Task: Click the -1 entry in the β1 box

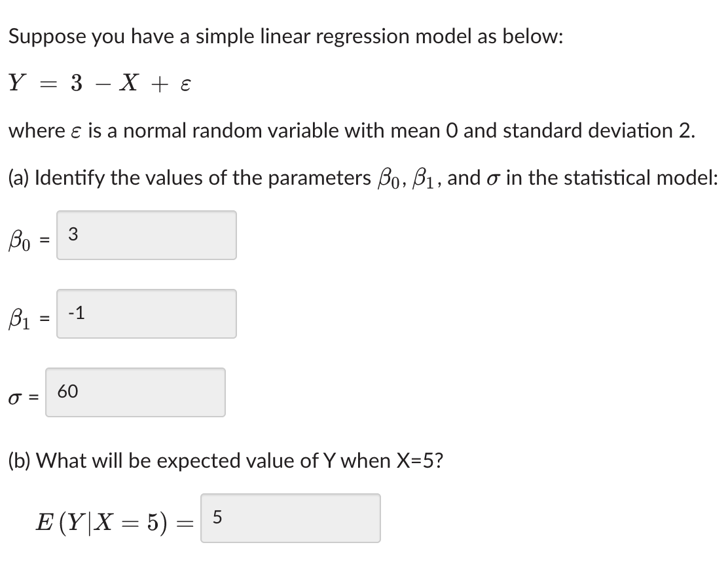Action: click(75, 312)
